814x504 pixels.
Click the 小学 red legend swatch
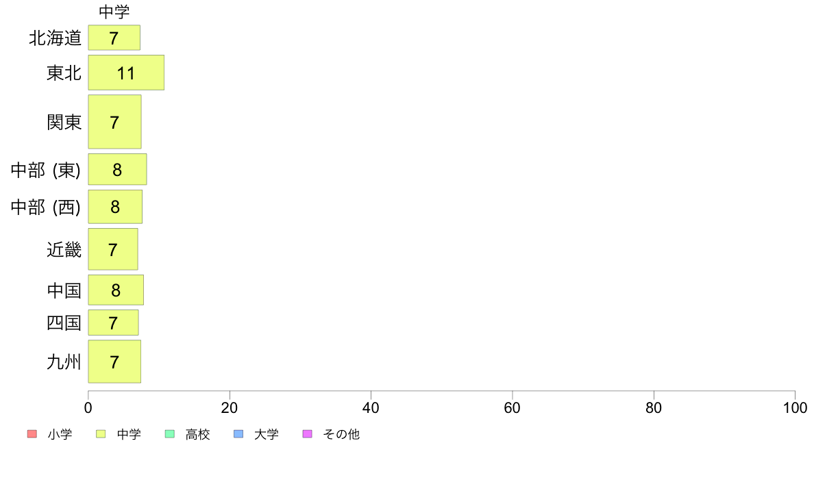32,434
